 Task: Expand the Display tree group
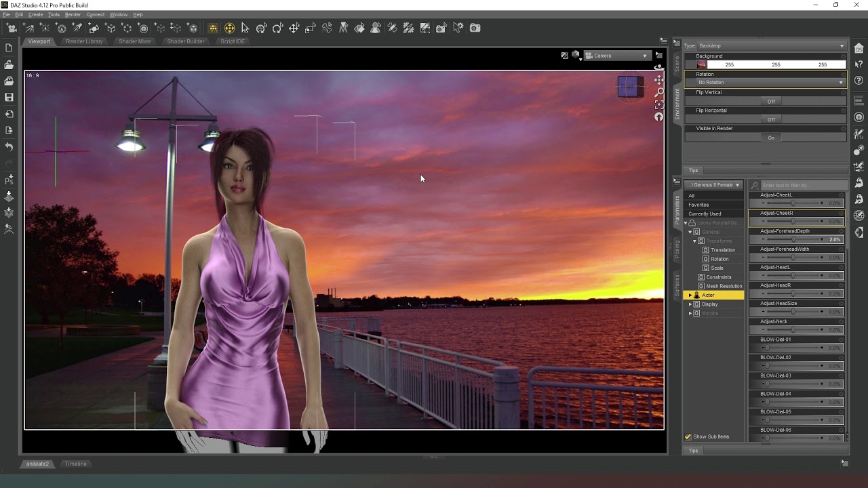pos(690,304)
